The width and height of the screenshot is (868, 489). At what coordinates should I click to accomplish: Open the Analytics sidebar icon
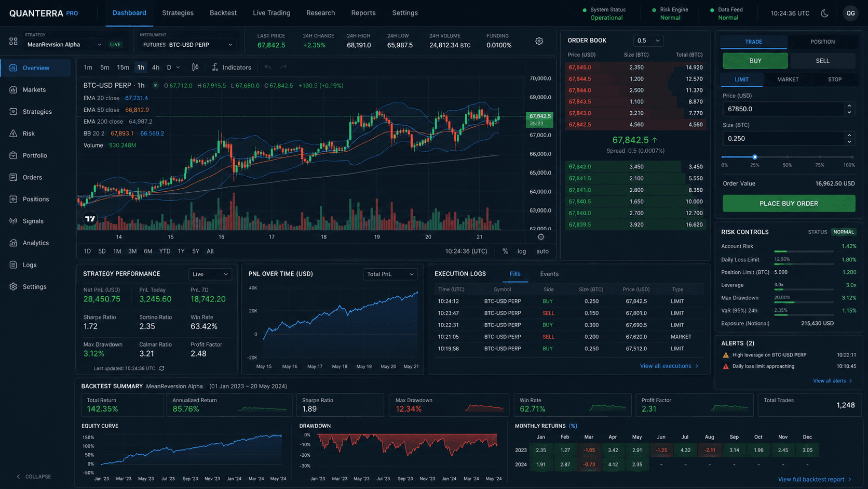(13, 243)
